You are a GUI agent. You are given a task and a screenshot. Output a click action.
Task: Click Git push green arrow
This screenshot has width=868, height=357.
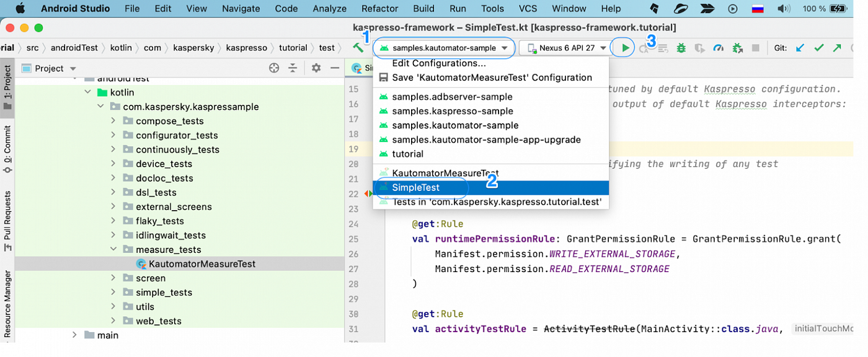837,48
